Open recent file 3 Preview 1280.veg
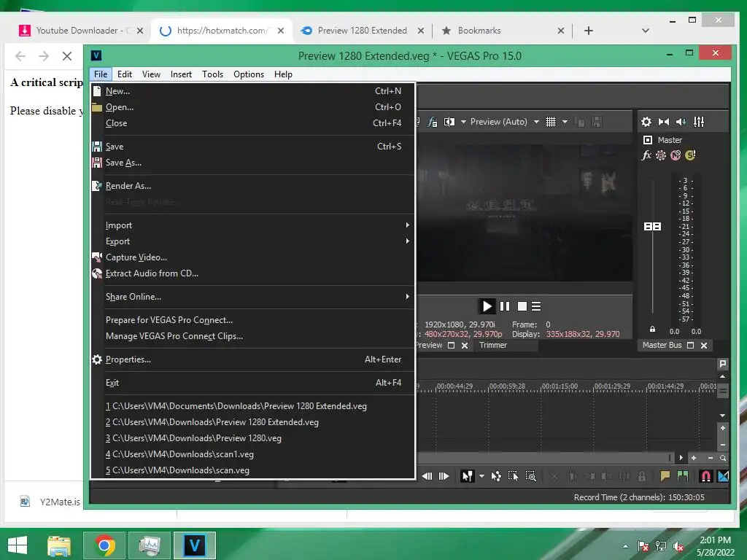The width and height of the screenshot is (747, 560). (x=252, y=438)
